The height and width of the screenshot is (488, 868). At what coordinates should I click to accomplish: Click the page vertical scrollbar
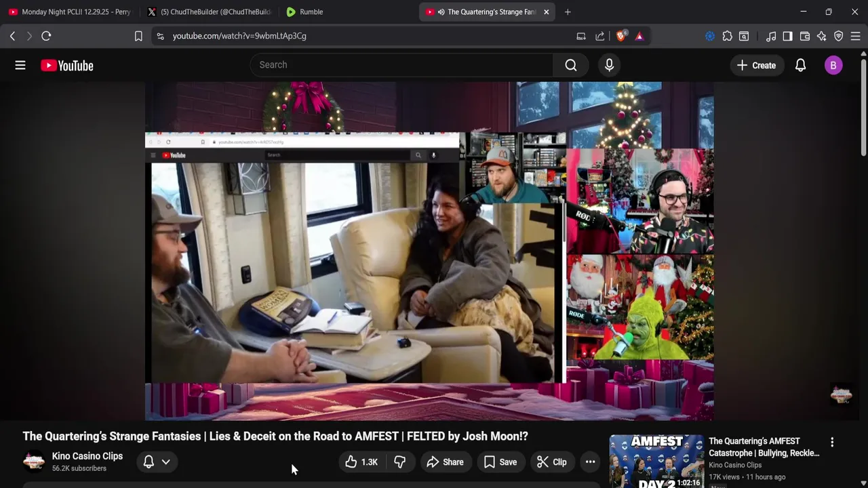[x=863, y=108]
